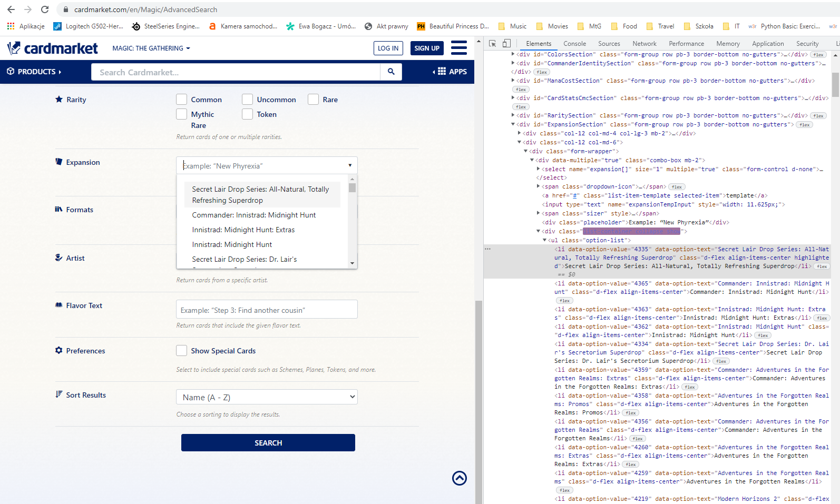Choose Innistrad: Midnight Hunt: Extras expansion option
Viewport: 840px width, 504px height.
point(262,230)
